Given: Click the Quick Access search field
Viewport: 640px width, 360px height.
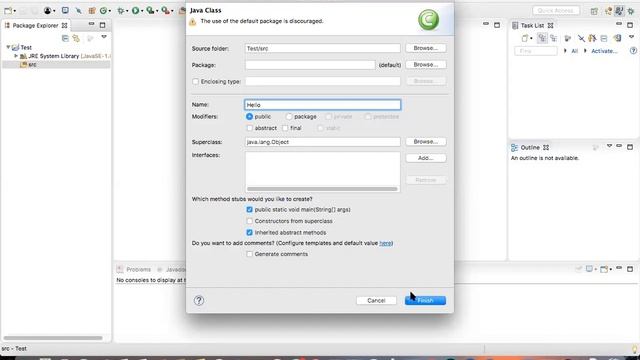Looking at the screenshot, I should point(556,11).
